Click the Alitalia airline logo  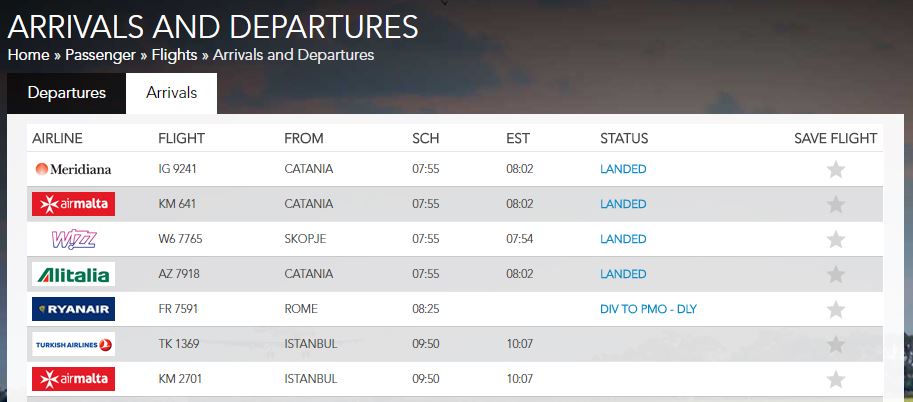[73, 274]
